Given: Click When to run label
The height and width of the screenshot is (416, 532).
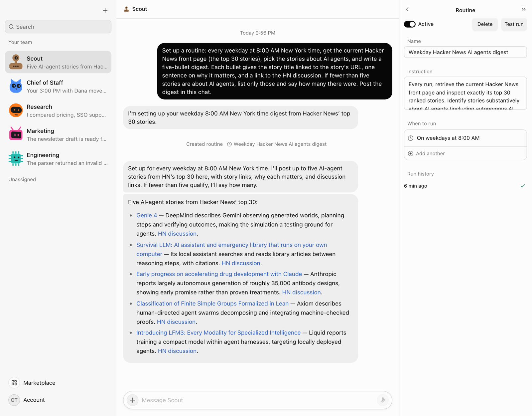Looking at the screenshot, I should coord(422,123).
